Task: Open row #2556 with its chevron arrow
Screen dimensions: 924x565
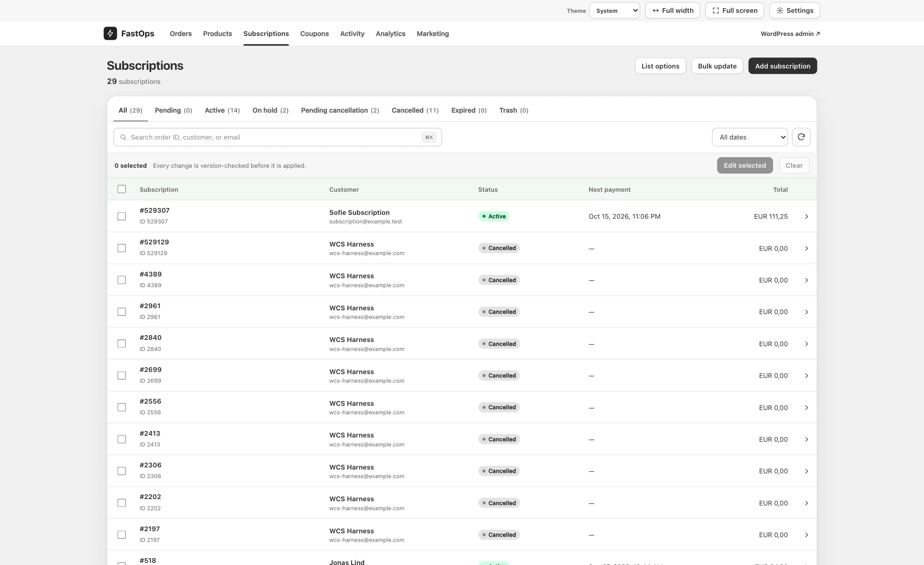Action: [x=806, y=407]
